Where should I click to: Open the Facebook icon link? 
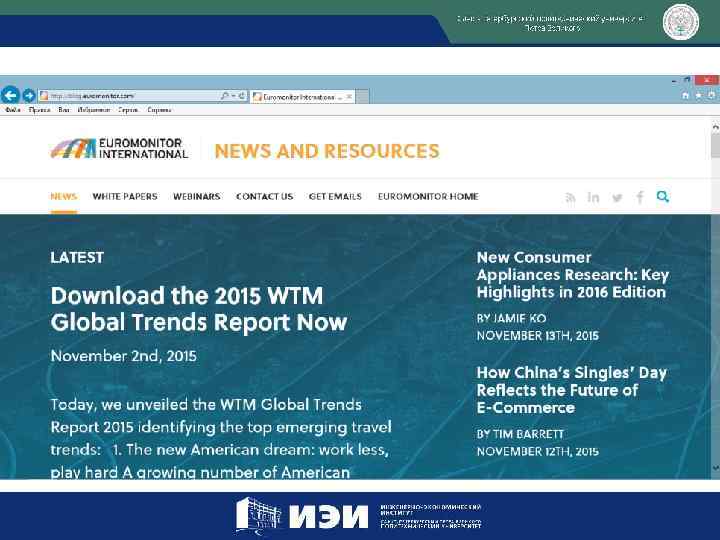click(x=640, y=197)
